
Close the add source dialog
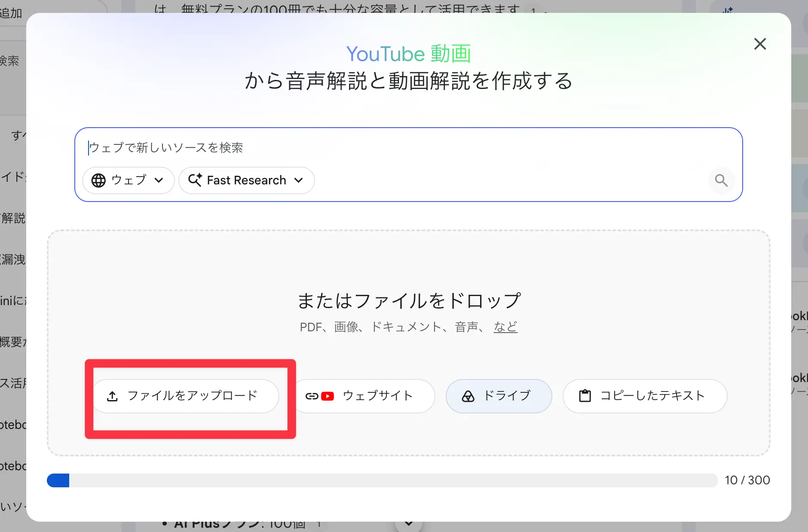pyautogui.click(x=760, y=44)
